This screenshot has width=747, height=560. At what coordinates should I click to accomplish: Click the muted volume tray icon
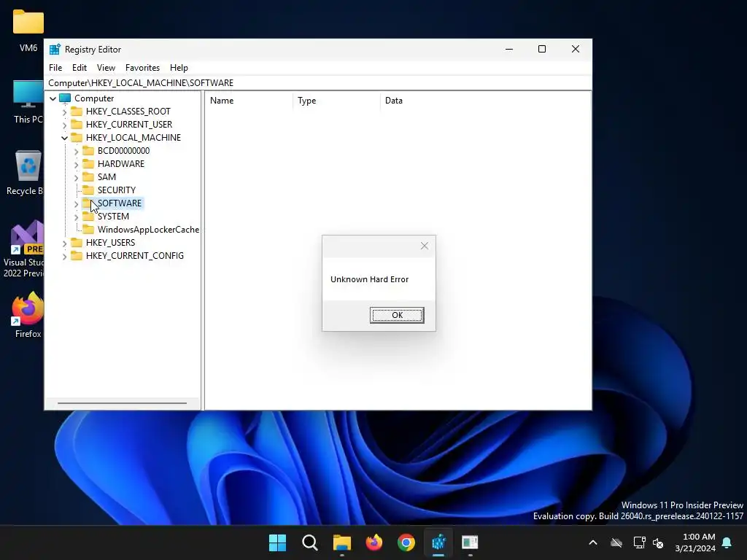click(x=659, y=542)
